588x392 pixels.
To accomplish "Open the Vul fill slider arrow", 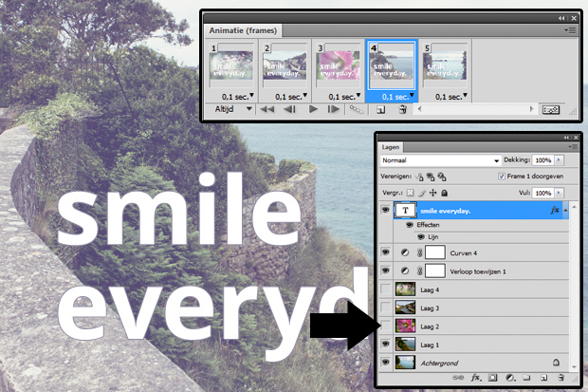I will [x=559, y=193].
